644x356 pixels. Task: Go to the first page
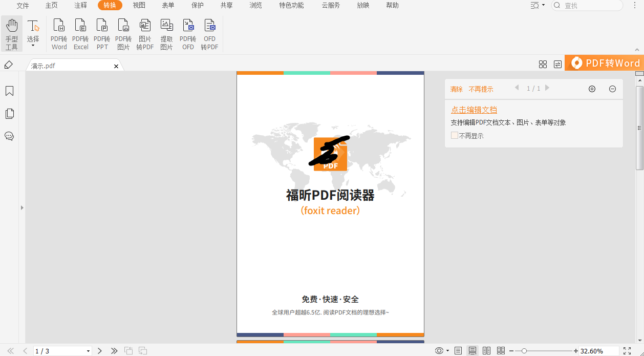[x=10, y=351]
